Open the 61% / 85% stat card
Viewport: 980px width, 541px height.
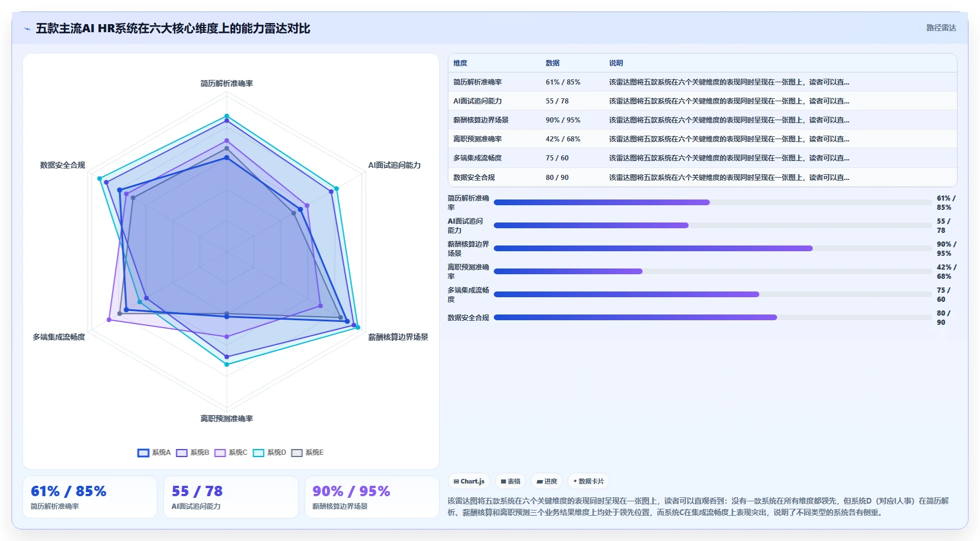90,497
